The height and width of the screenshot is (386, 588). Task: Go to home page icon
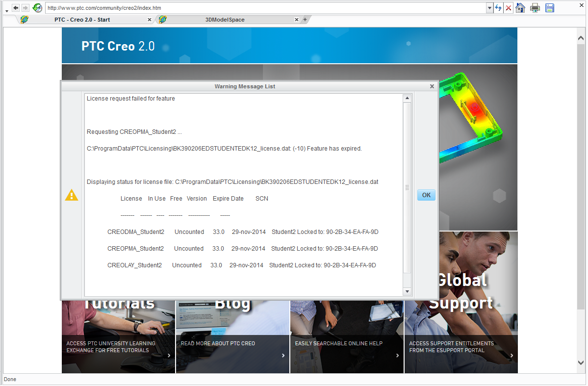click(x=520, y=7)
